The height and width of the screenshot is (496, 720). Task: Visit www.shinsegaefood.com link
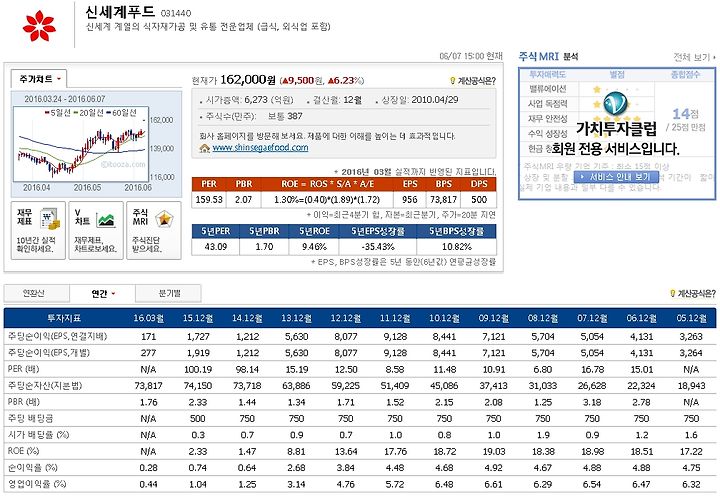260,147
